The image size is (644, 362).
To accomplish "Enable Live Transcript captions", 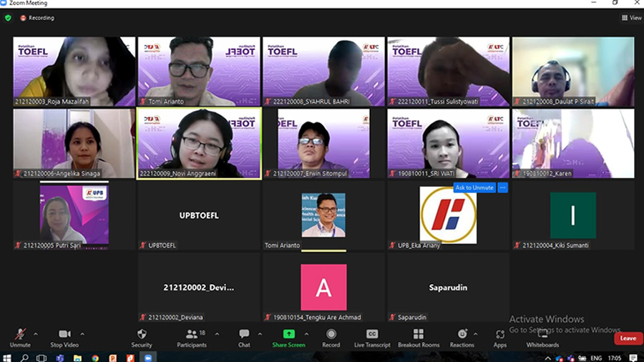I will pos(372,338).
